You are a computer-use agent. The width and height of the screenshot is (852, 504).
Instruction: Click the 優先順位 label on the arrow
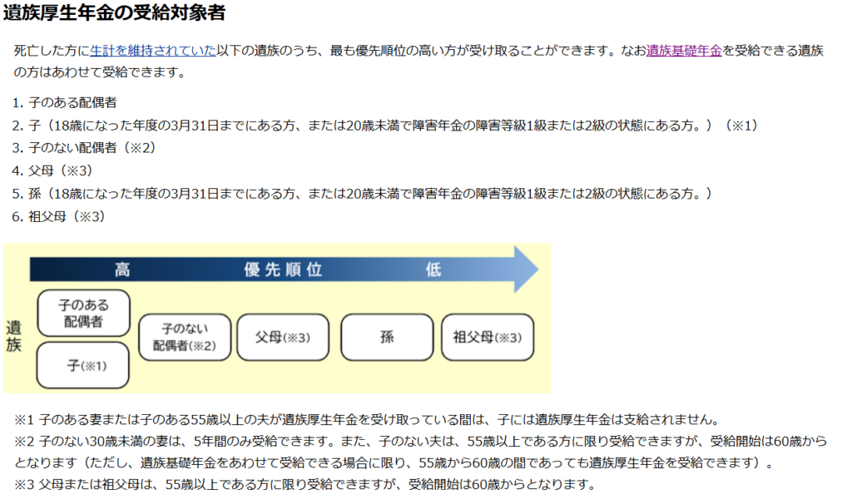[x=282, y=270]
